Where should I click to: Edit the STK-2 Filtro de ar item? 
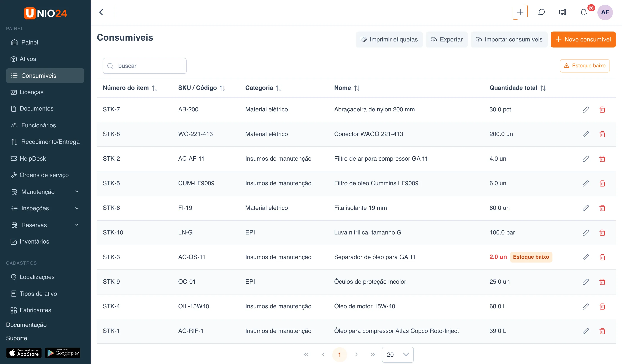586,159
